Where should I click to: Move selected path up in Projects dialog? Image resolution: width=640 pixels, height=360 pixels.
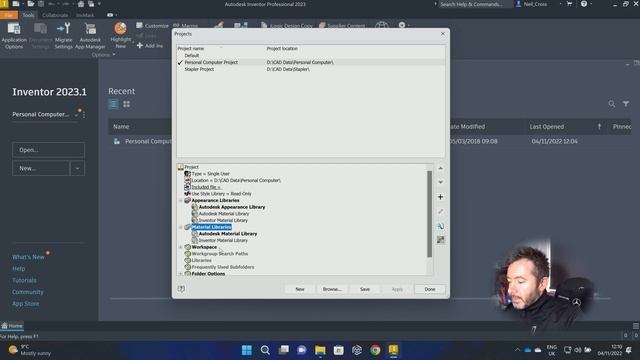[440, 168]
